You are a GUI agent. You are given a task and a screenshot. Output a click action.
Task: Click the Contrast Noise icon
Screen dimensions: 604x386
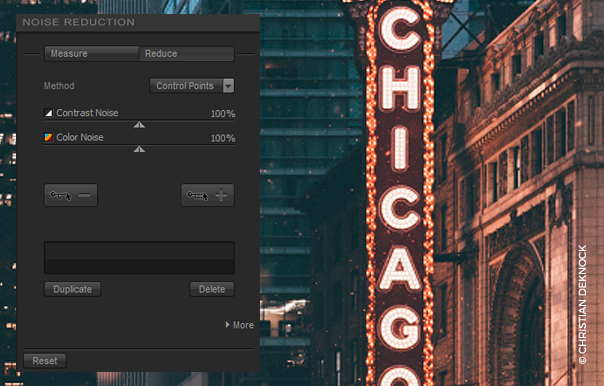coord(48,113)
